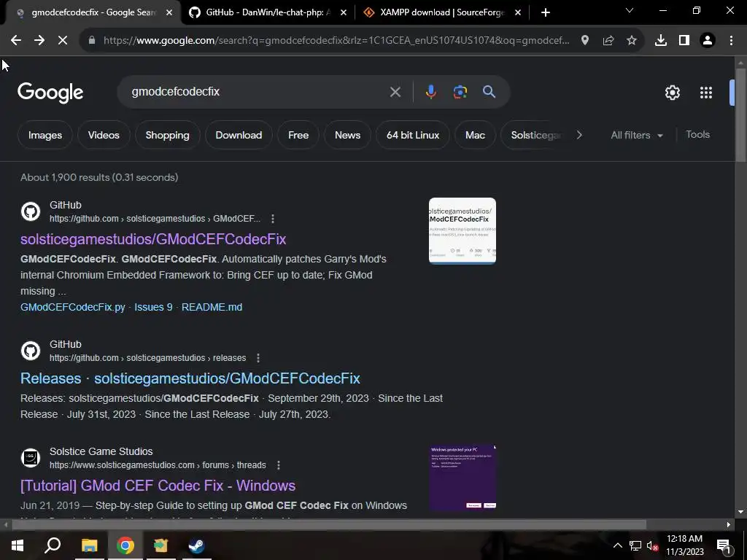747x560 pixels.
Task: Show hidden system tray icons
Action: click(x=617, y=546)
